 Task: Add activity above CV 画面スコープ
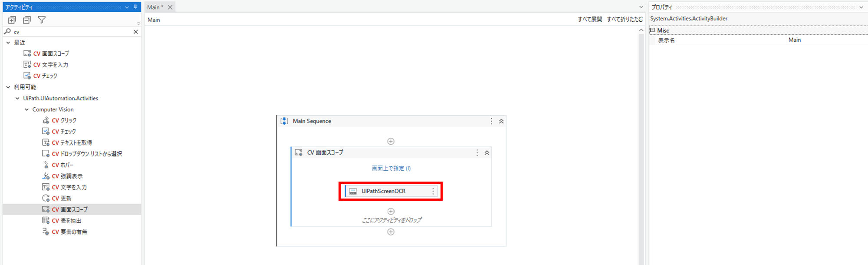391,141
